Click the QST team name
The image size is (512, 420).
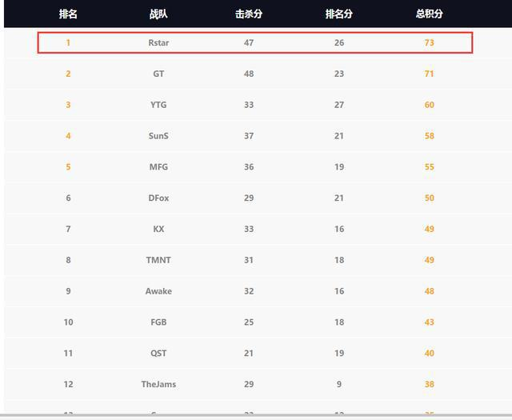(x=158, y=354)
